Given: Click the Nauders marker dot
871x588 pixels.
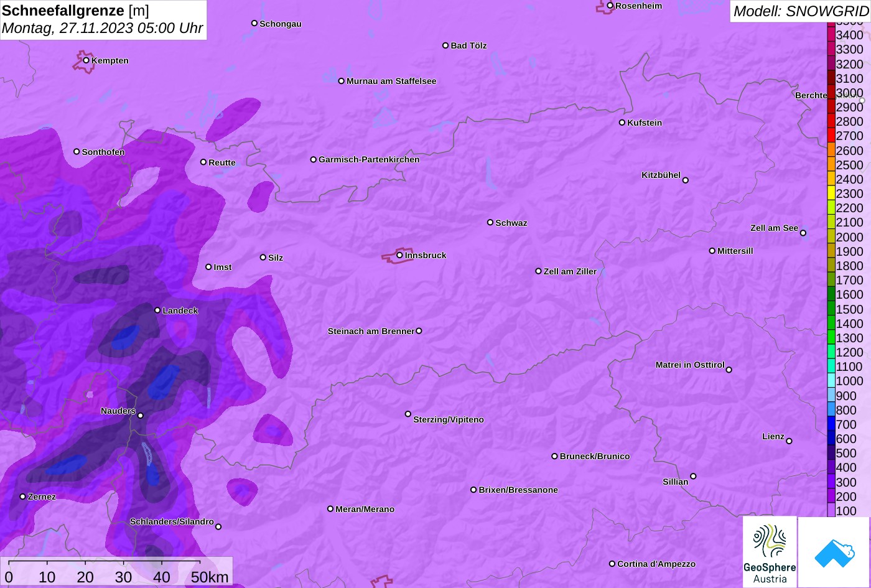Looking at the screenshot, I should [x=141, y=416].
